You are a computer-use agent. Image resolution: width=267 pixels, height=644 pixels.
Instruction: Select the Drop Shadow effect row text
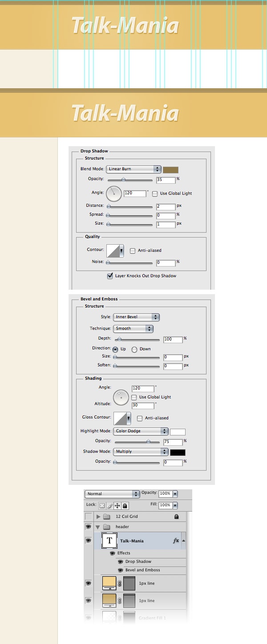(x=138, y=562)
